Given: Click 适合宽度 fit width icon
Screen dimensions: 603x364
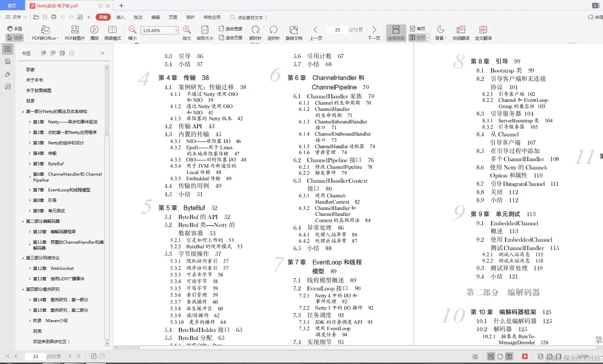Looking at the screenshot, I should [231, 29].
